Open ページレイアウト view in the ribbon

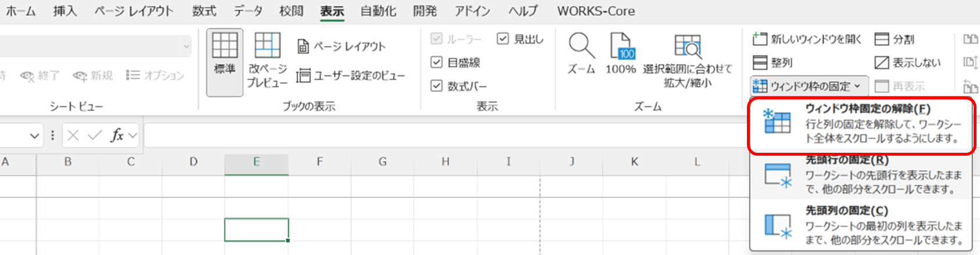342,46
